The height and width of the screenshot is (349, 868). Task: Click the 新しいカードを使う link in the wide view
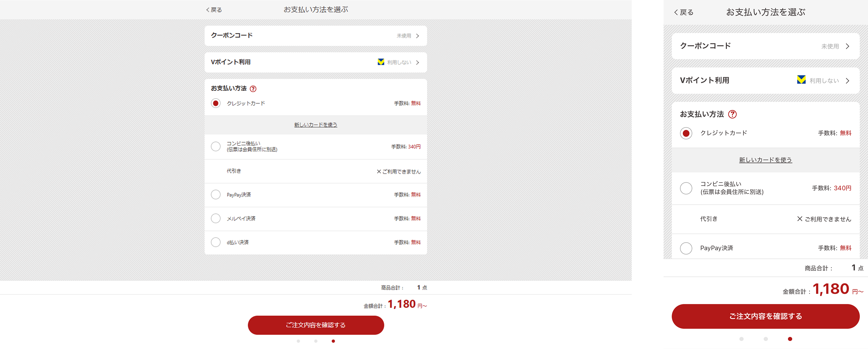pyautogui.click(x=316, y=125)
